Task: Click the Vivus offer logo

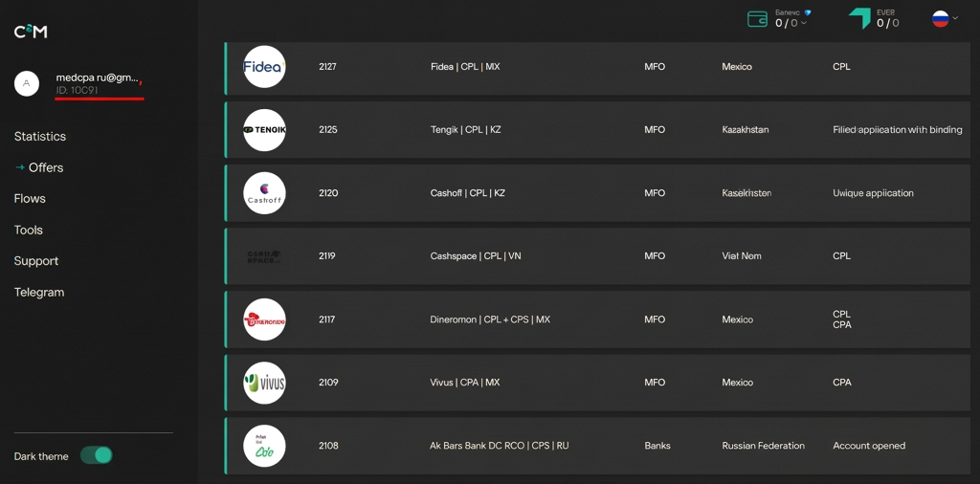Action: [x=264, y=383]
